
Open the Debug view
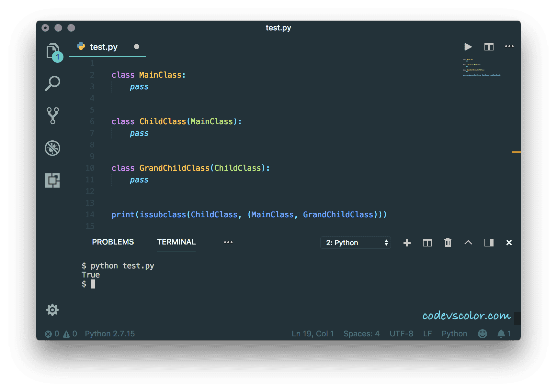point(52,148)
